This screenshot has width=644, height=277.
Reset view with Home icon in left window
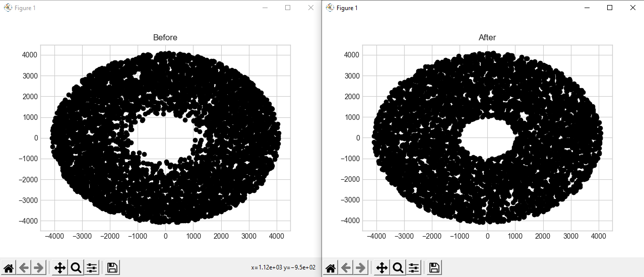[x=9, y=268]
